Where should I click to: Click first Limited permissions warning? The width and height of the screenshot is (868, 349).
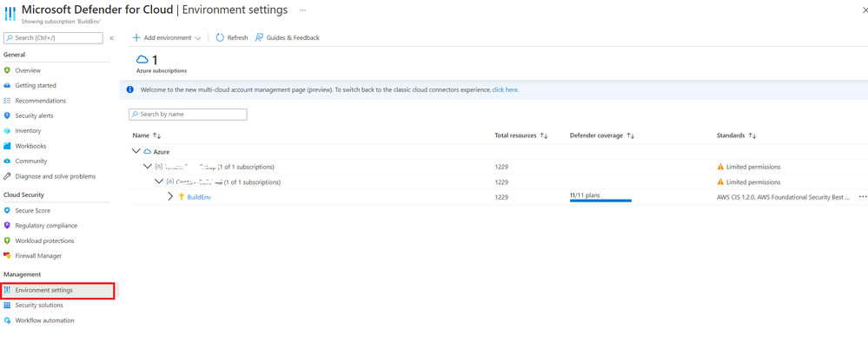(749, 167)
